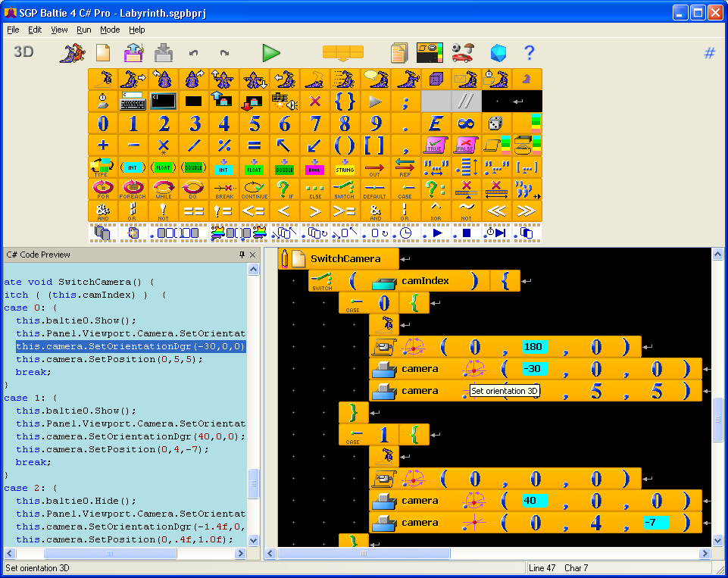Select the keyboard input element
Image resolution: width=728 pixels, height=578 pixels.
click(133, 102)
